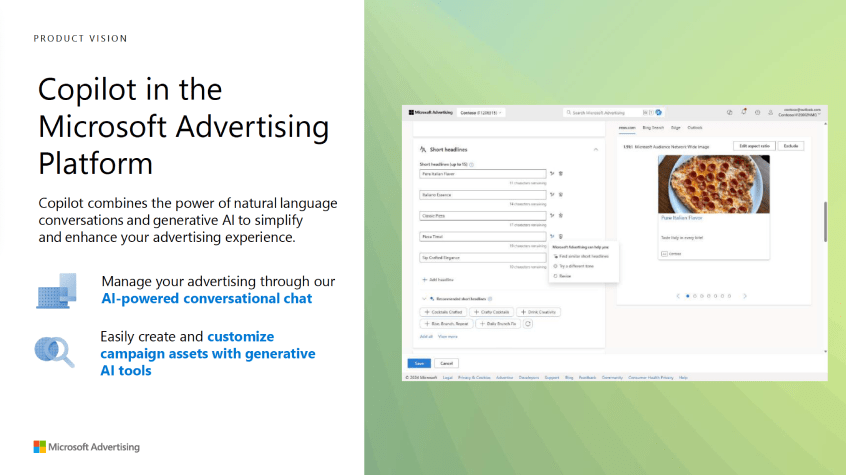Screen dimensions: 846x475
Task: Click the refresh icon for recommended headlines
Action: tap(528, 324)
